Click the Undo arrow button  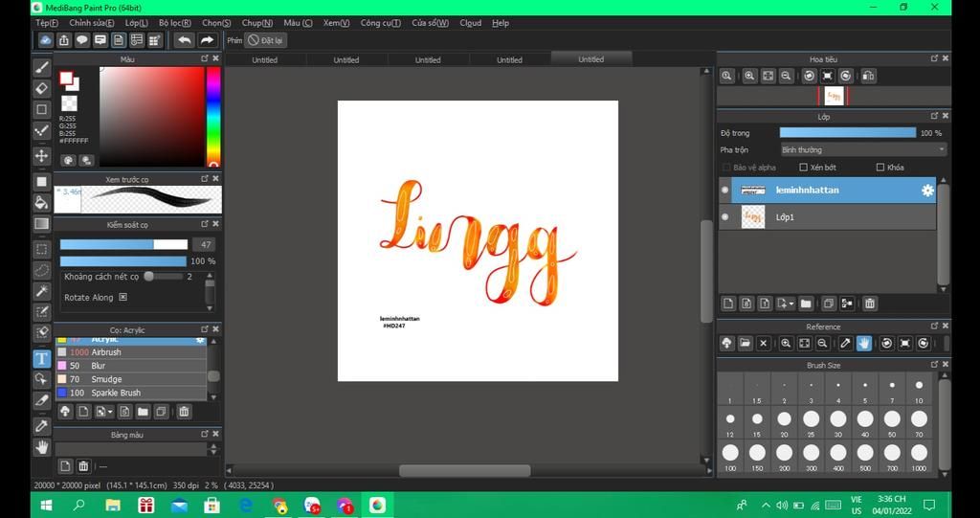pyautogui.click(x=184, y=40)
